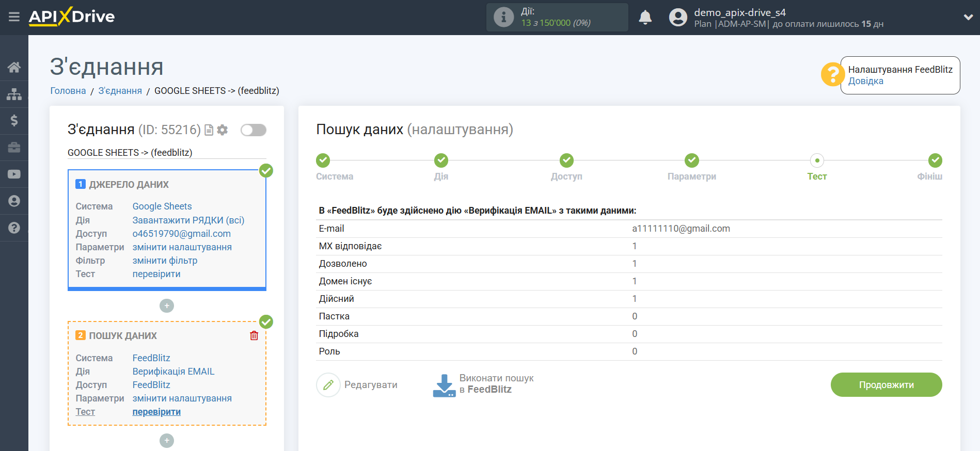Image resolution: width=980 pixels, height=451 pixels.
Task: Select a11111110@gmail.com value
Action: (681, 229)
